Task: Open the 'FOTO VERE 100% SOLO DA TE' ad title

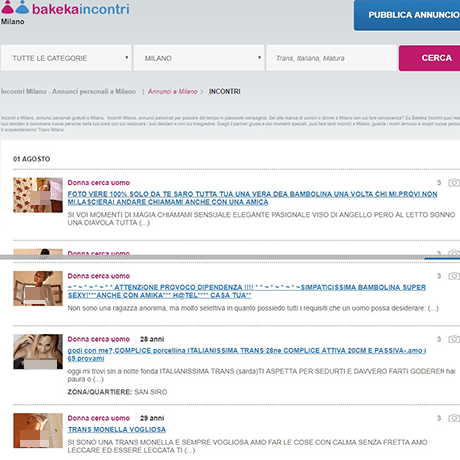Action: pyautogui.click(x=252, y=198)
